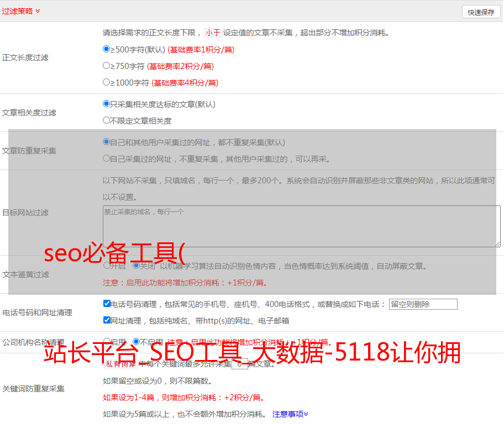Pick the ≥1000字符 length filter

pyautogui.click(x=106, y=82)
